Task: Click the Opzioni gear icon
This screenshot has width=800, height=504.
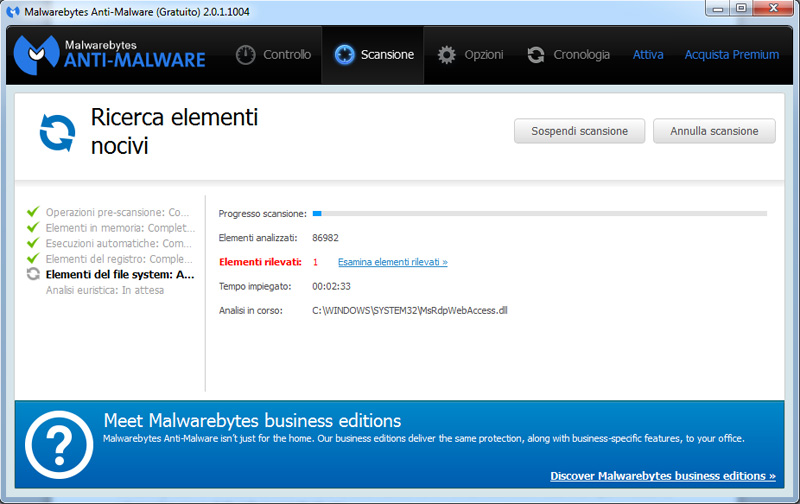Action: [446, 55]
